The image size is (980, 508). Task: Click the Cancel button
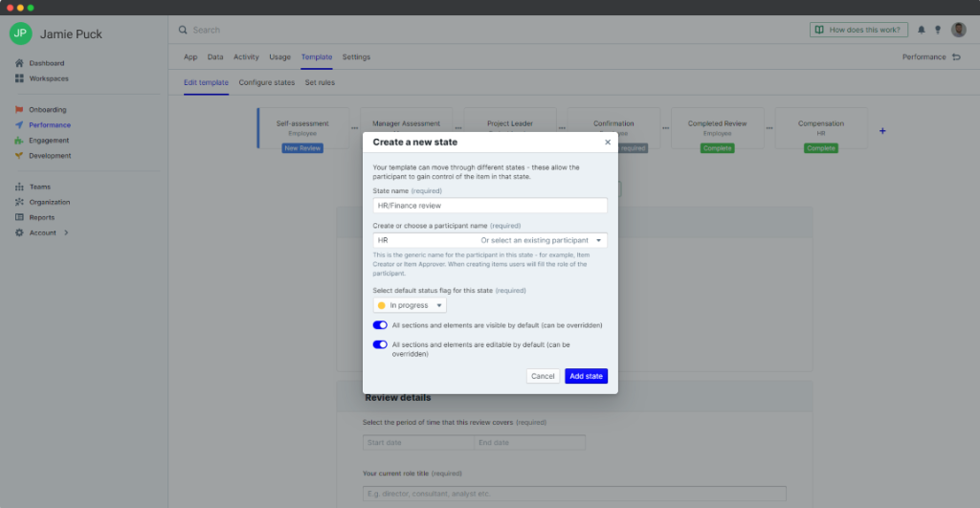pyautogui.click(x=543, y=376)
